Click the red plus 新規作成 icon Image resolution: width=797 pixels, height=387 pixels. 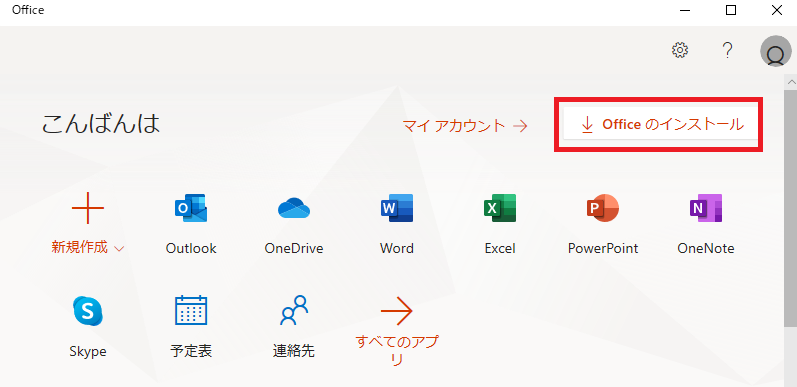tap(88, 209)
